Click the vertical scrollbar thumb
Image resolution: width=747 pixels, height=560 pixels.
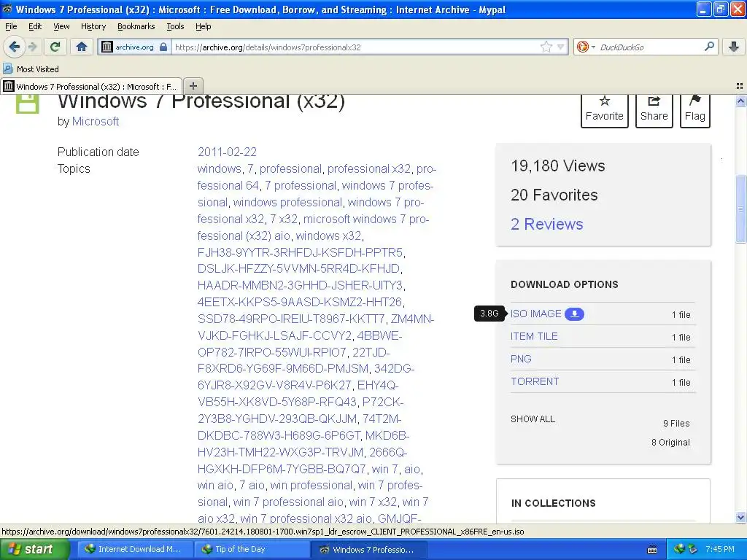click(x=740, y=209)
